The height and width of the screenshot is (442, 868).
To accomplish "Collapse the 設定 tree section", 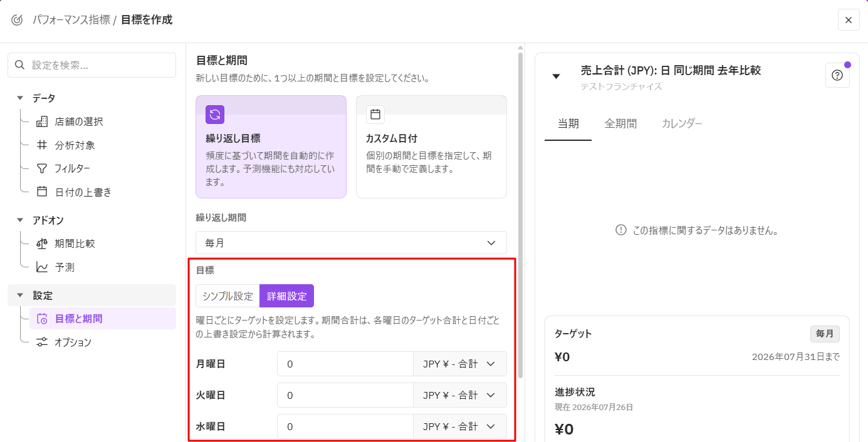I will [20, 296].
